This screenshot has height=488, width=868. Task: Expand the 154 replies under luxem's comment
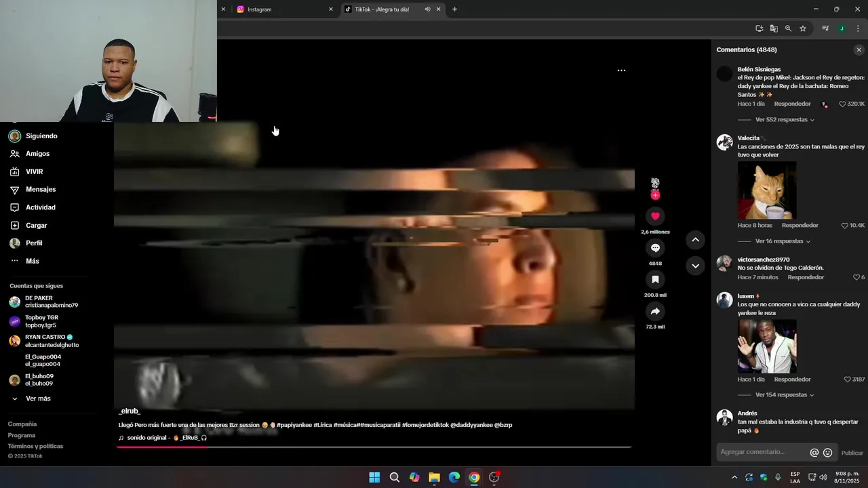[785, 395]
